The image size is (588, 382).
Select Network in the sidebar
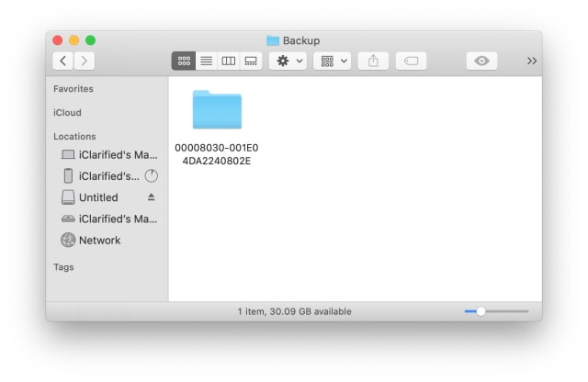99,241
